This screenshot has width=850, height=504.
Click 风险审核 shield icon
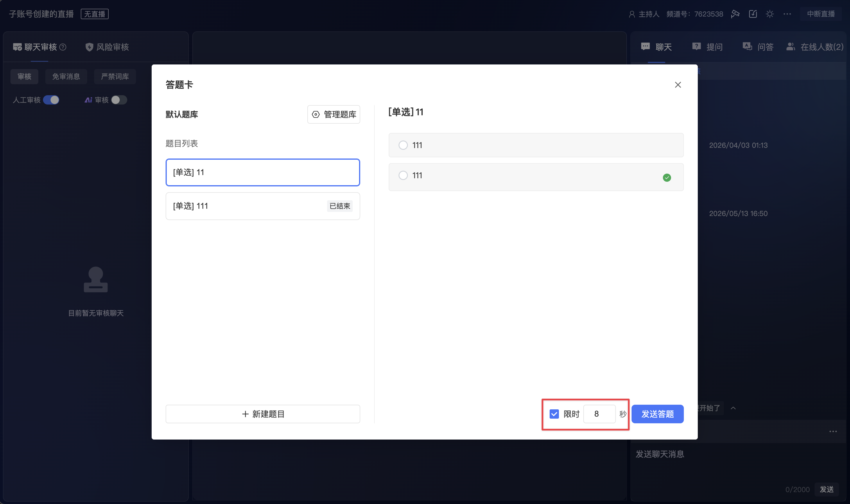tap(89, 47)
